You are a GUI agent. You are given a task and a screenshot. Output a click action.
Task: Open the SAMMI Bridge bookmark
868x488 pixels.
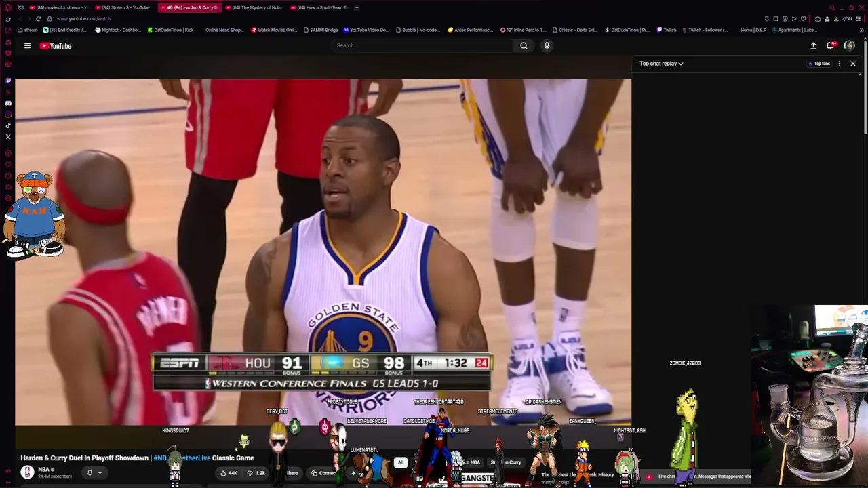[x=321, y=30]
